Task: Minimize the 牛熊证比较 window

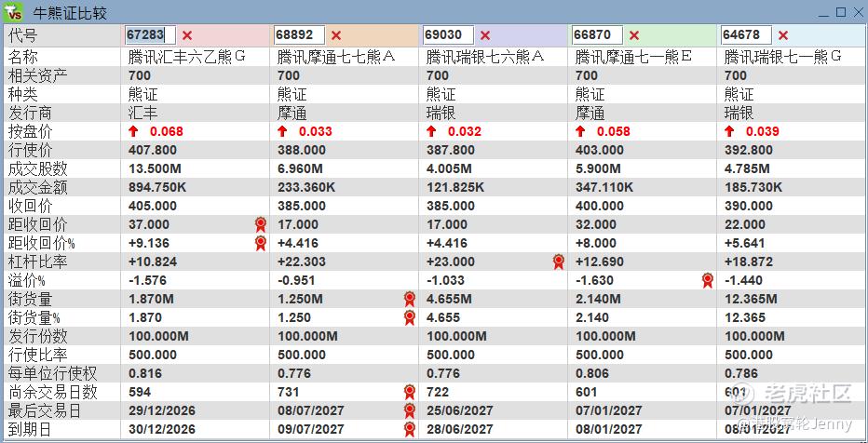Action: tap(825, 13)
